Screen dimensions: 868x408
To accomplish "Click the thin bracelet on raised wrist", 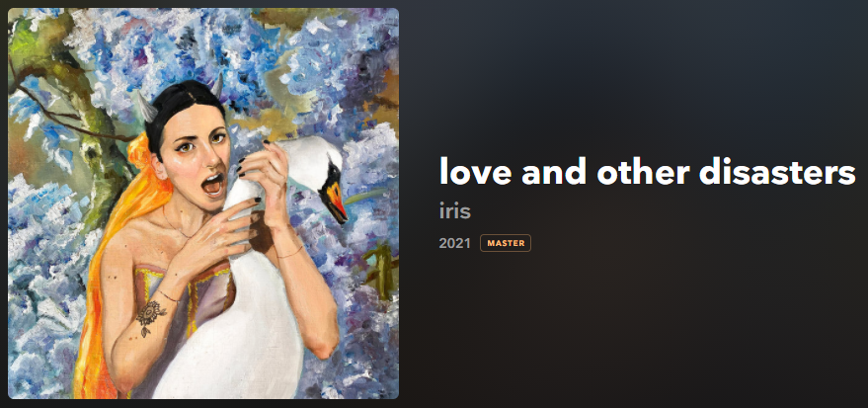I will pyautogui.click(x=290, y=253).
